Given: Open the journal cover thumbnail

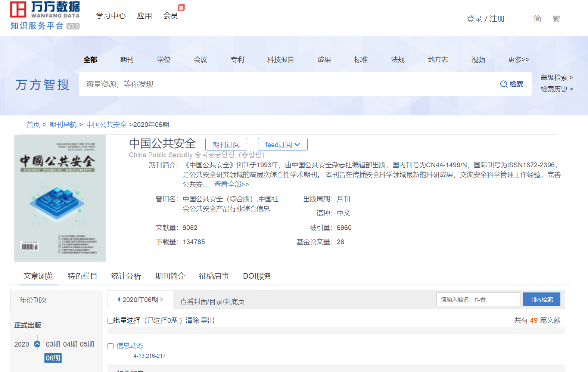Looking at the screenshot, I should [x=60, y=198].
